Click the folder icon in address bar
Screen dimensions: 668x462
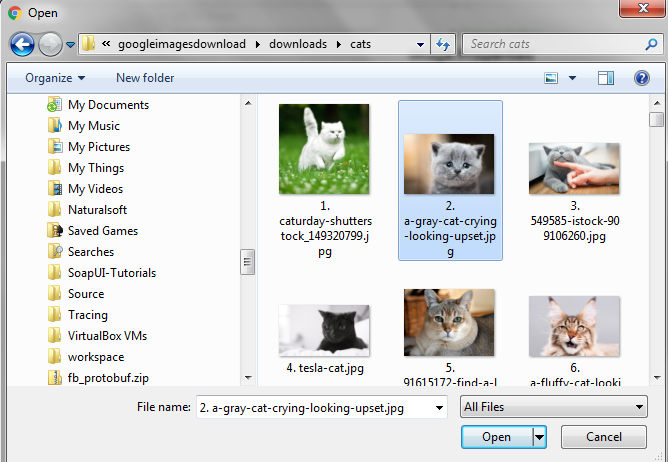coord(89,43)
